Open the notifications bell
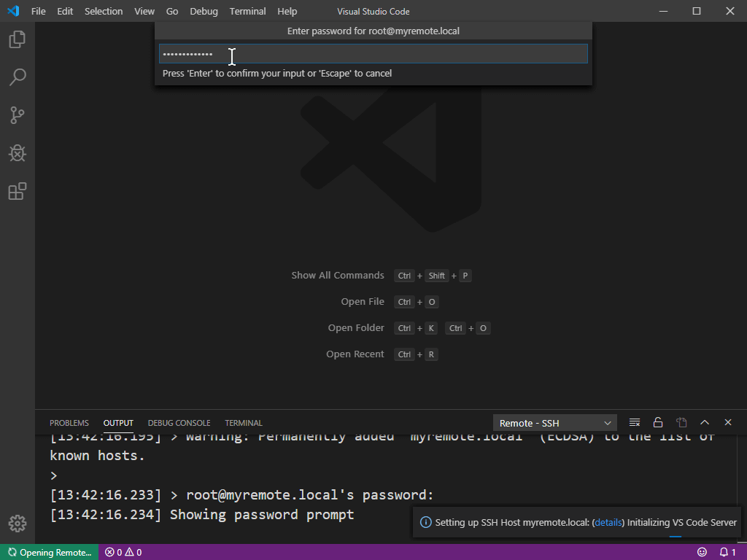 pos(724,552)
